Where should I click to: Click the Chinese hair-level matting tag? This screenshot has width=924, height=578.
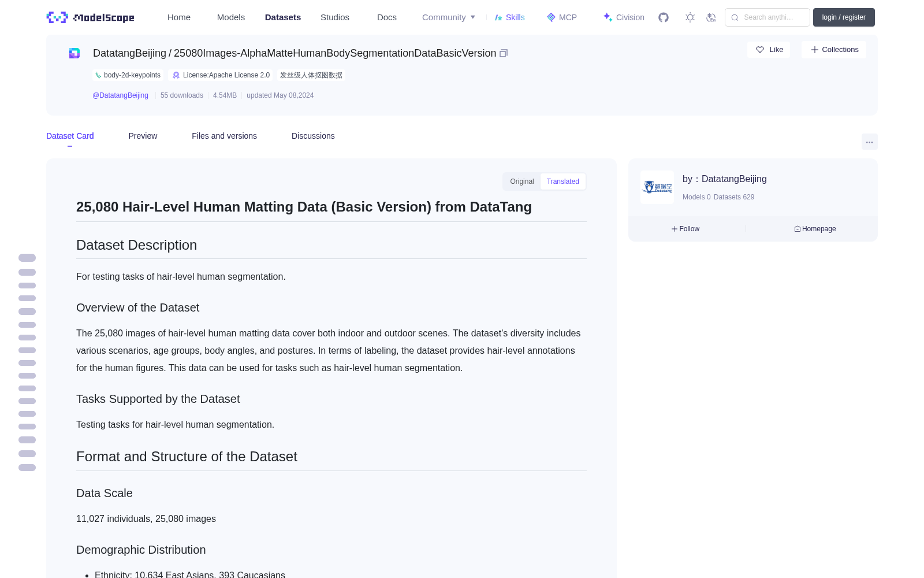(311, 75)
